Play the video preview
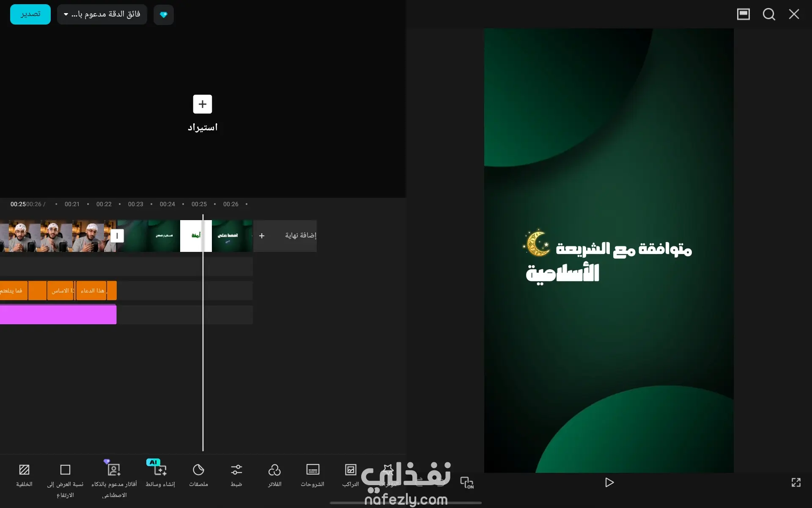 [x=609, y=483]
